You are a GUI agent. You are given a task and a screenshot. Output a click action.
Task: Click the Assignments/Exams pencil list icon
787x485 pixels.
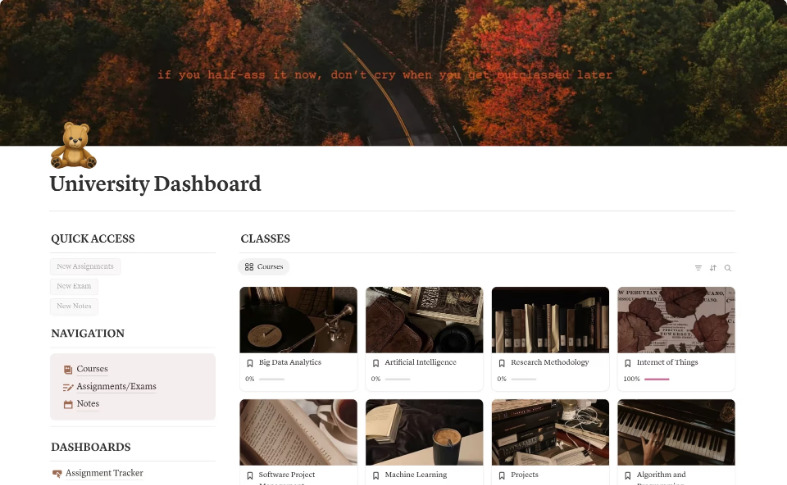(68, 387)
